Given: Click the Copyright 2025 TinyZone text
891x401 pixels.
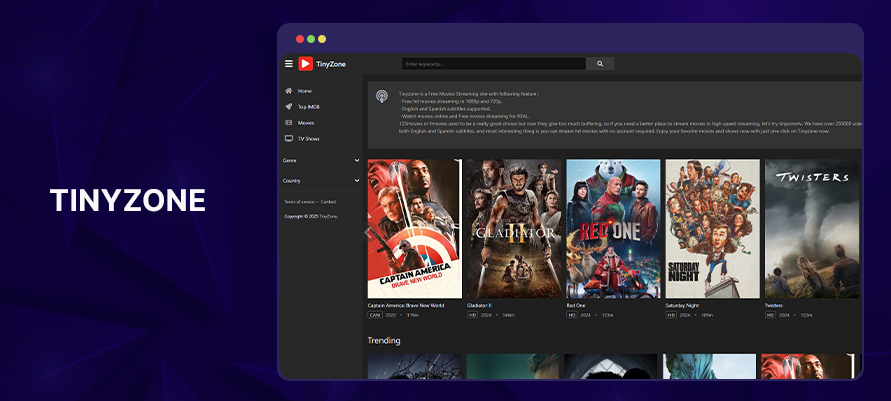Looking at the screenshot, I should click(311, 216).
